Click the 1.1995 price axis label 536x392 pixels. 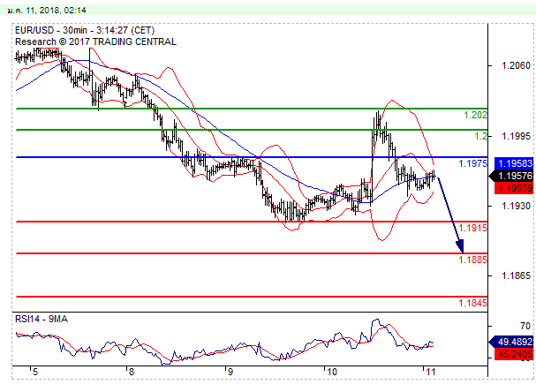[516, 136]
